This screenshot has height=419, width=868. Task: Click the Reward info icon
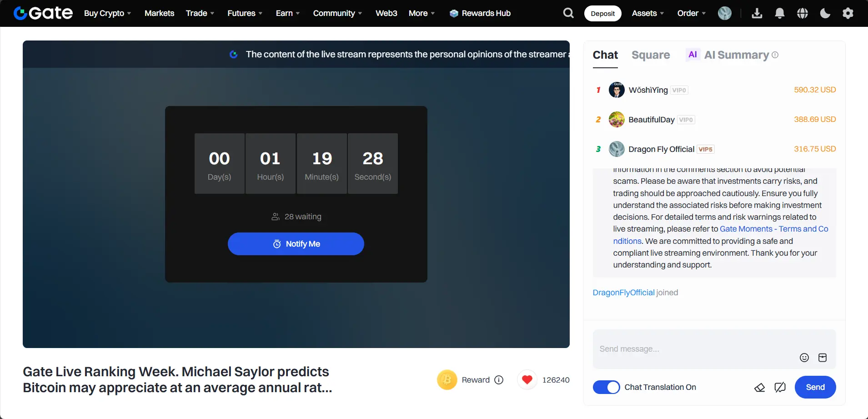coord(499,380)
